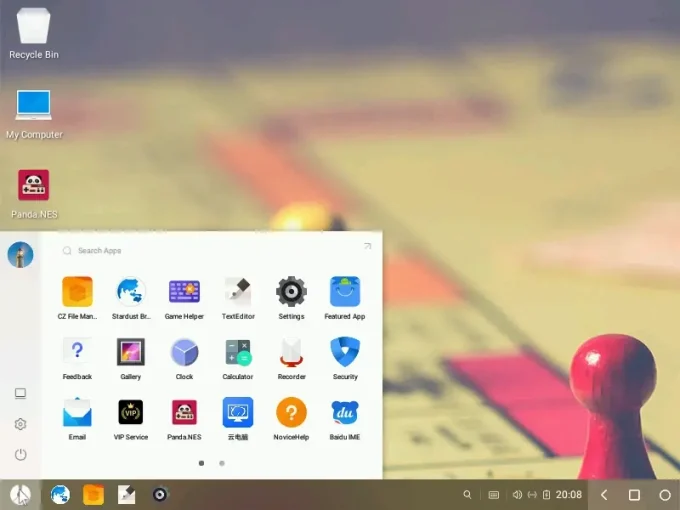
Task: Open the Calculator app
Action: (x=238, y=352)
